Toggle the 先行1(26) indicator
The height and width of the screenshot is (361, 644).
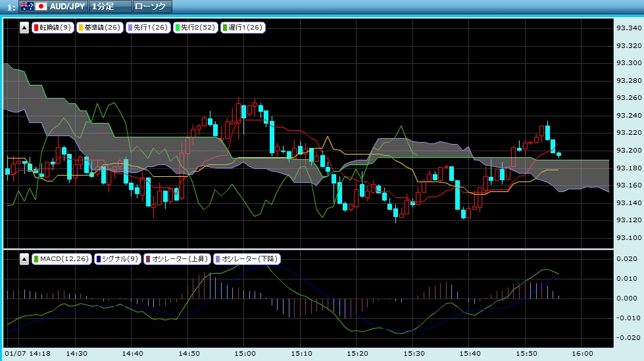tap(148, 28)
